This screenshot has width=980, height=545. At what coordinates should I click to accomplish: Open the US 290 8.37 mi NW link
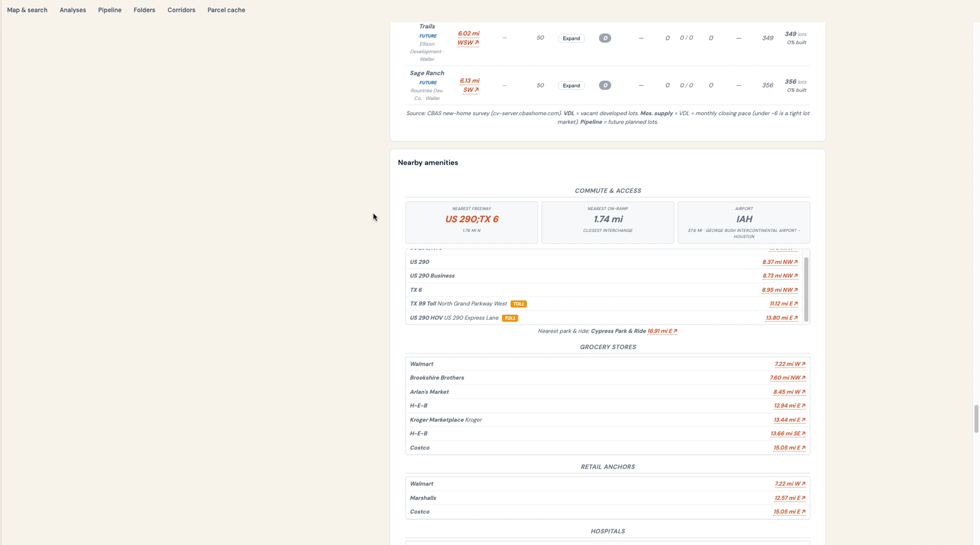click(x=780, y=262)
